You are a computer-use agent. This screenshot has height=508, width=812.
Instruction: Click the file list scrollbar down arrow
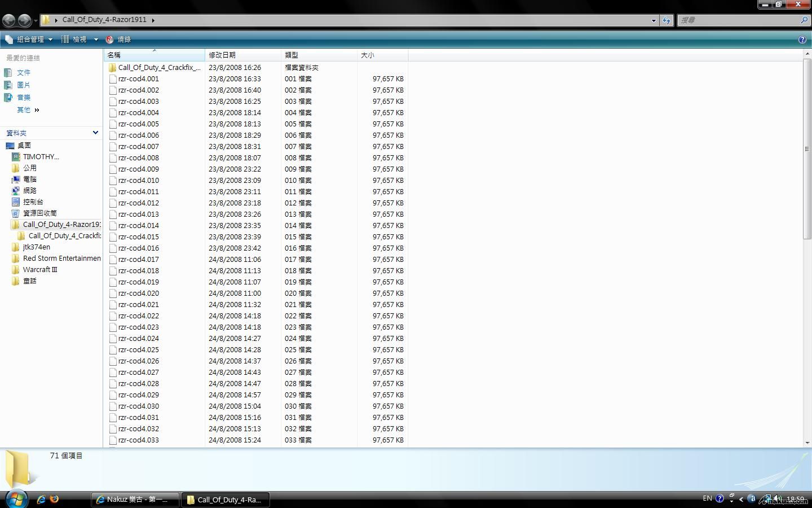(807, 443)
